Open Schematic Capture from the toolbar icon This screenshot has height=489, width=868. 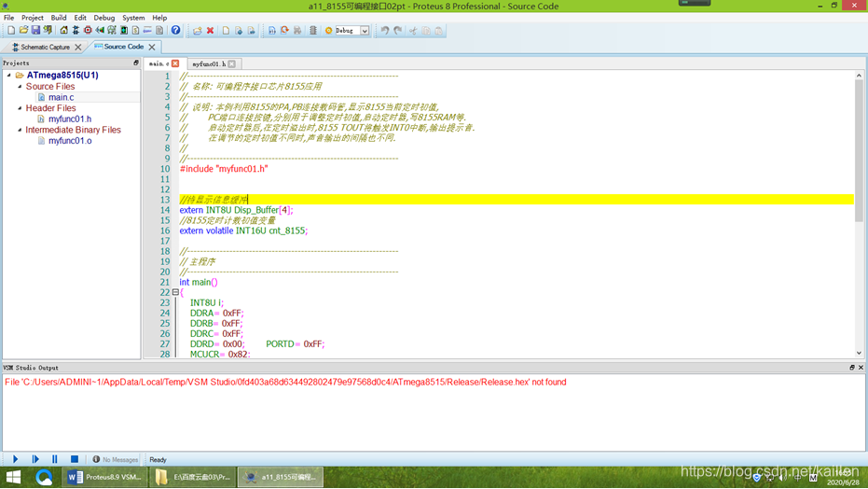[x=76, y=31]
